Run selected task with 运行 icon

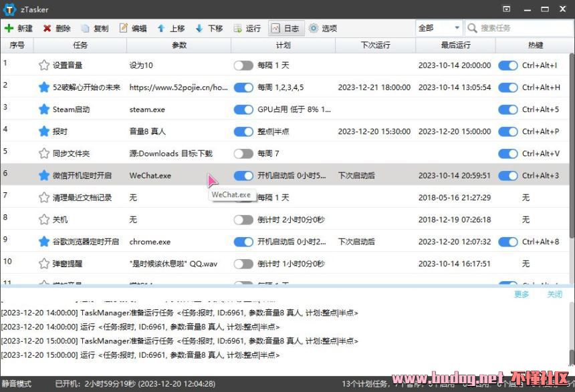pos(237,28)
